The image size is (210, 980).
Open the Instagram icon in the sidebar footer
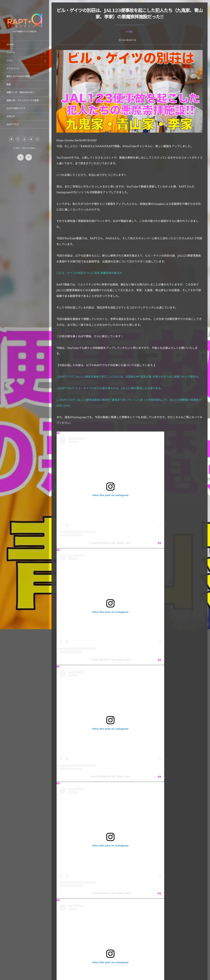(18, 139)
